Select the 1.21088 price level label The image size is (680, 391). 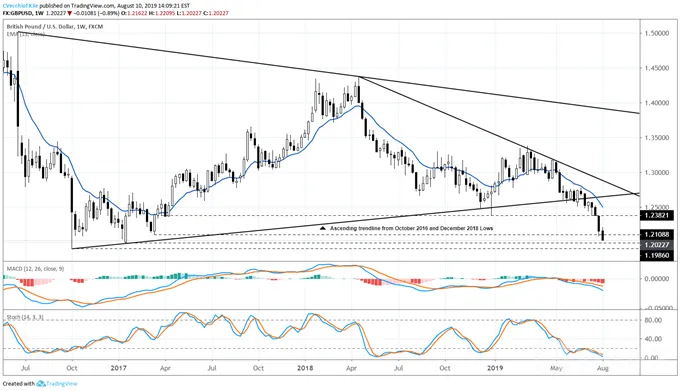(657, 235)
